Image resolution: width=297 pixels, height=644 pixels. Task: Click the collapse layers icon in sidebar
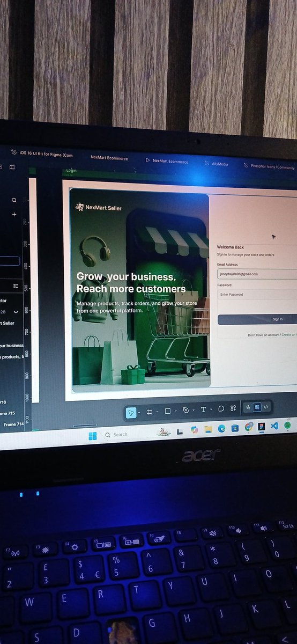click(16, 286)
